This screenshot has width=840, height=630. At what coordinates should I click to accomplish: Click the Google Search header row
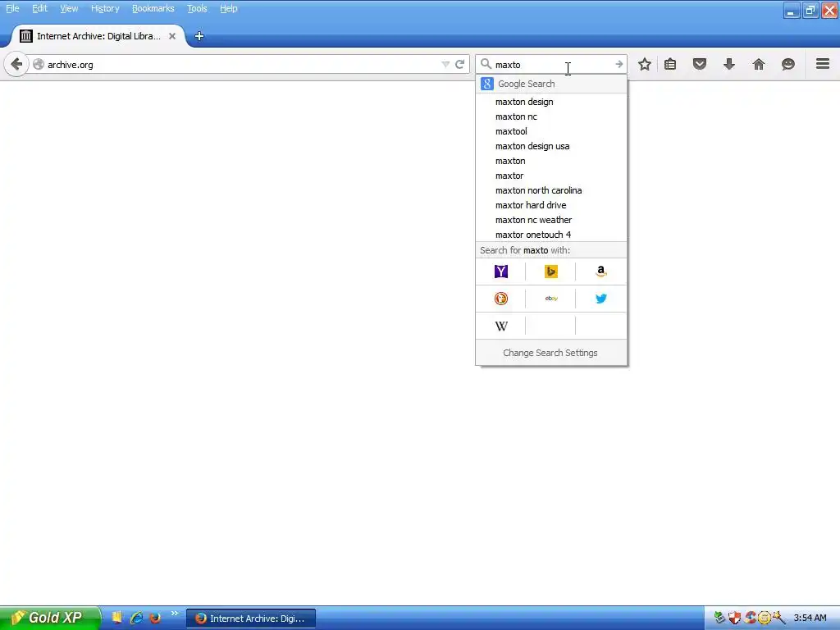551,84
